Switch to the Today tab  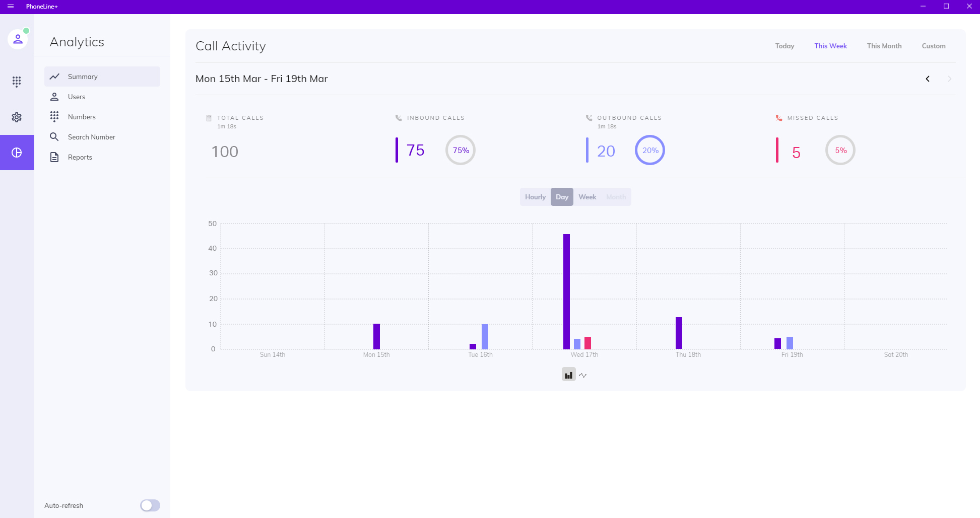point(785,46)
